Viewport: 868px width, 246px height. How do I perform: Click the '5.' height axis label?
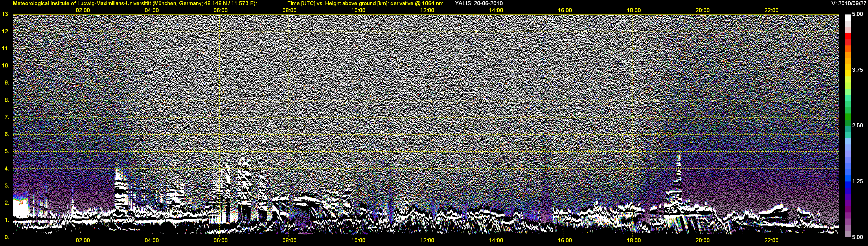(7, 151)
